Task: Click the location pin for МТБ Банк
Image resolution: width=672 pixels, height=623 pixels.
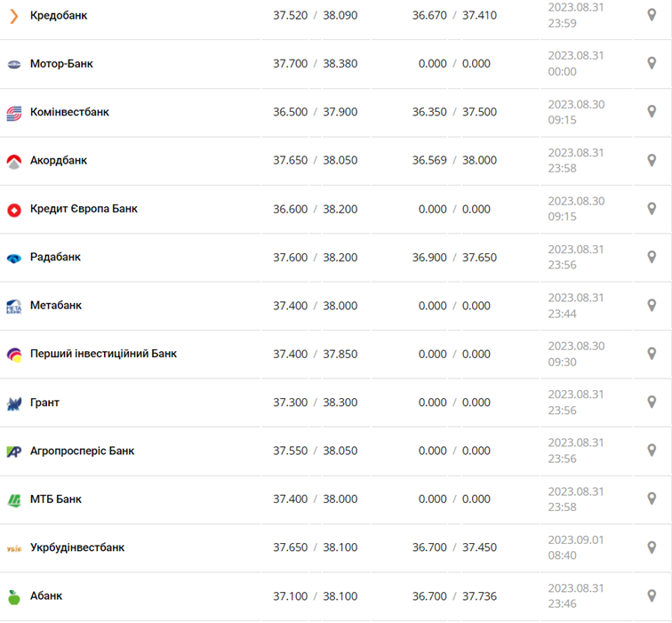Action: coord(651,499)
